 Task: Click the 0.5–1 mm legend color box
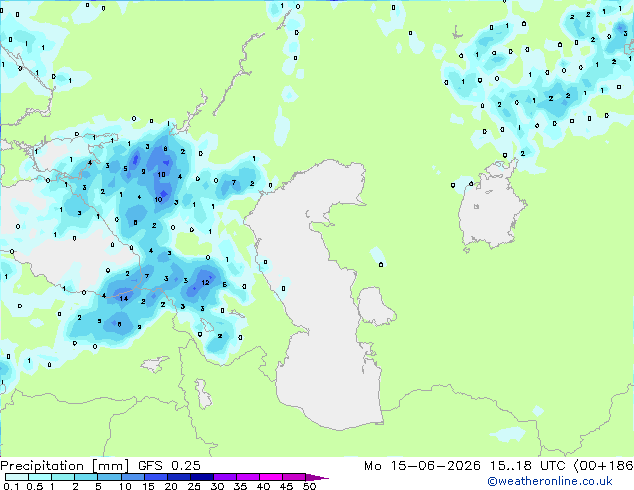pos(40,477)
